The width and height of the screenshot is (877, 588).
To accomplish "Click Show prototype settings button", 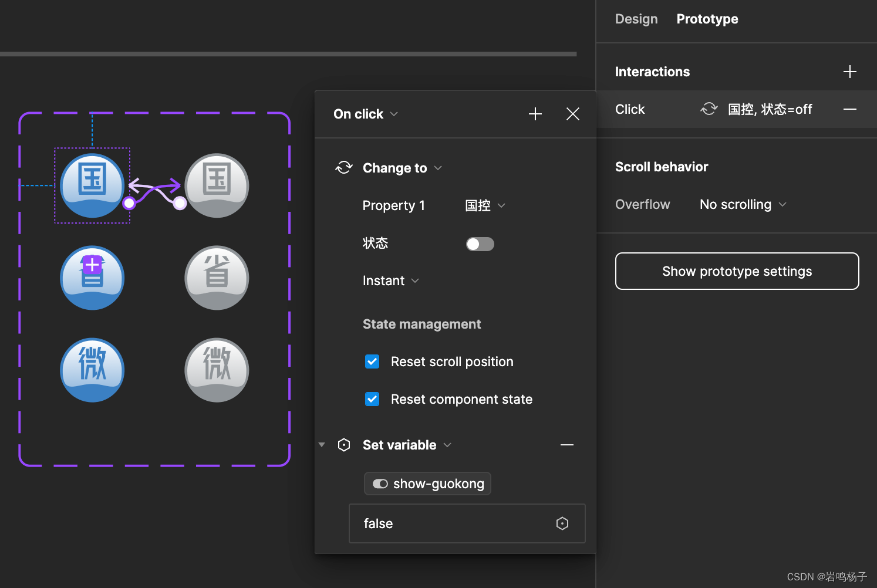I will click(x=737, y=271).
